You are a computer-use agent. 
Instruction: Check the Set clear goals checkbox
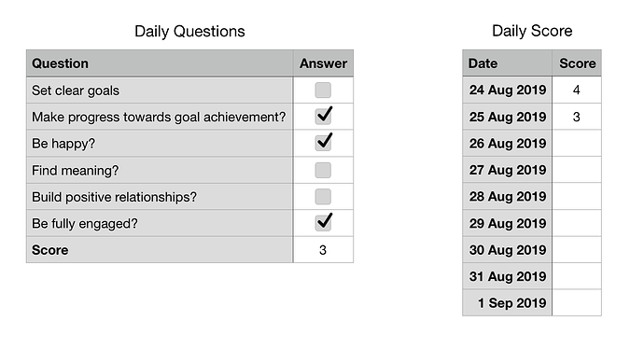323,90
